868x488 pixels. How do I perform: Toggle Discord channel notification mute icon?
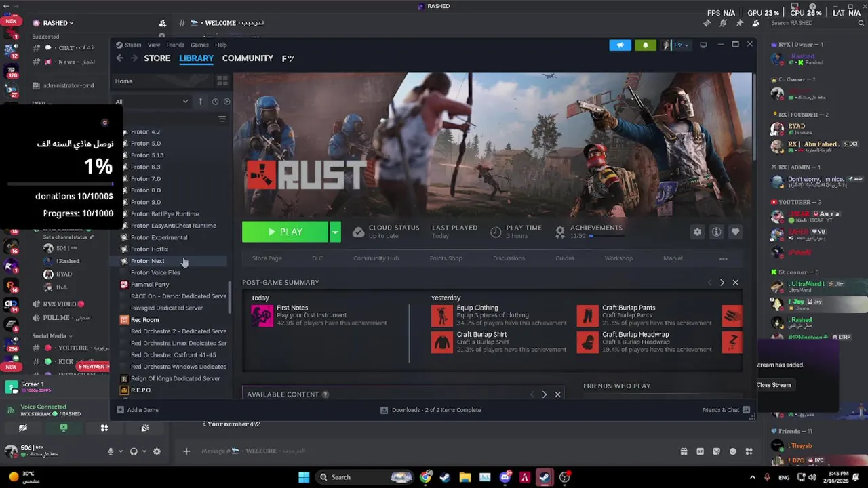tap(723, 23)
